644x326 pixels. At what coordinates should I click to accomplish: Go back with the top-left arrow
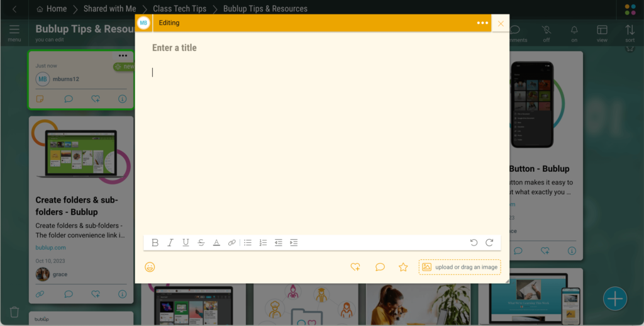[x=14, y=9]
